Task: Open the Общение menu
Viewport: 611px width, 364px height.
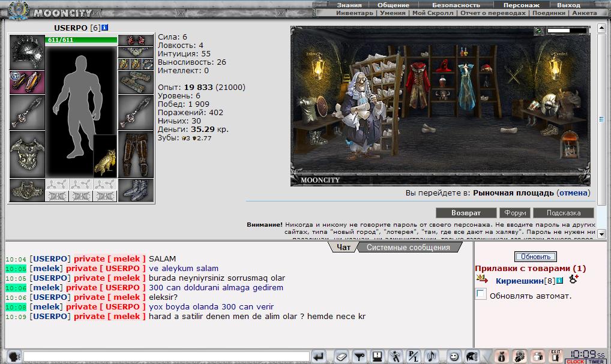Action: [x=393, y=5]
